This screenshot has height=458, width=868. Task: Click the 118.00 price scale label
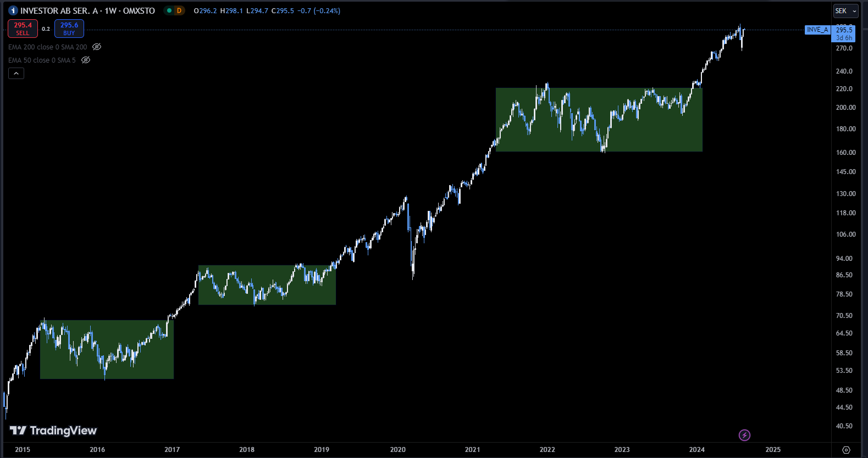click(846, 213)
